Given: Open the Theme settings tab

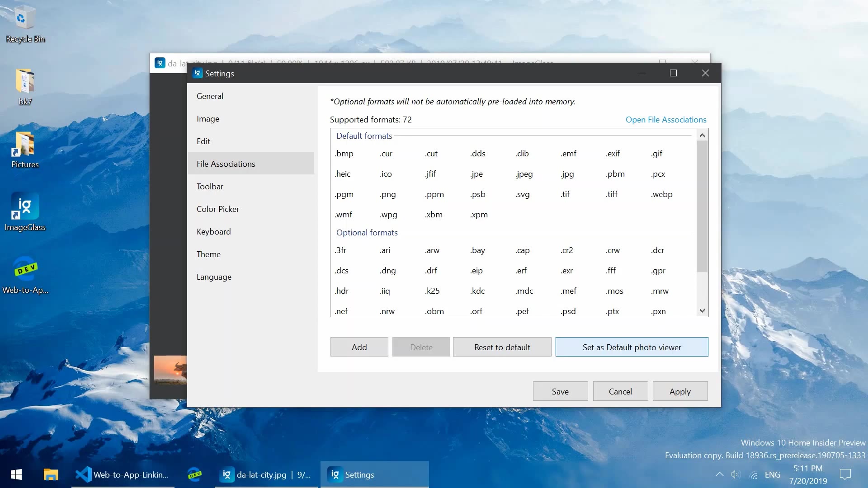Looking at the screenshot, I should [251, 254].
